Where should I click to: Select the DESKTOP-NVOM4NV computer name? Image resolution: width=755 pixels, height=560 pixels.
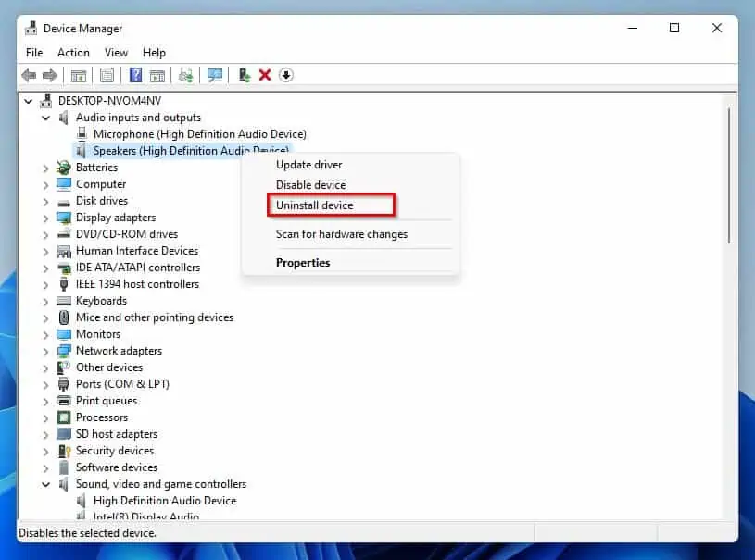(x=110, y=101)
